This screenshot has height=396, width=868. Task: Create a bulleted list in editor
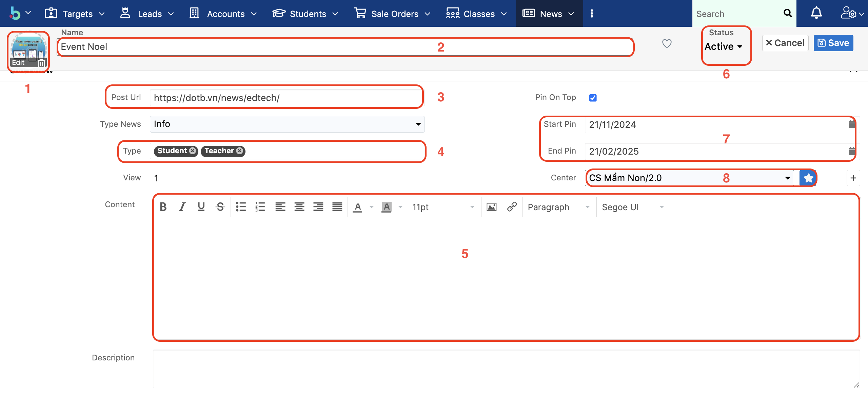[241, 207]
